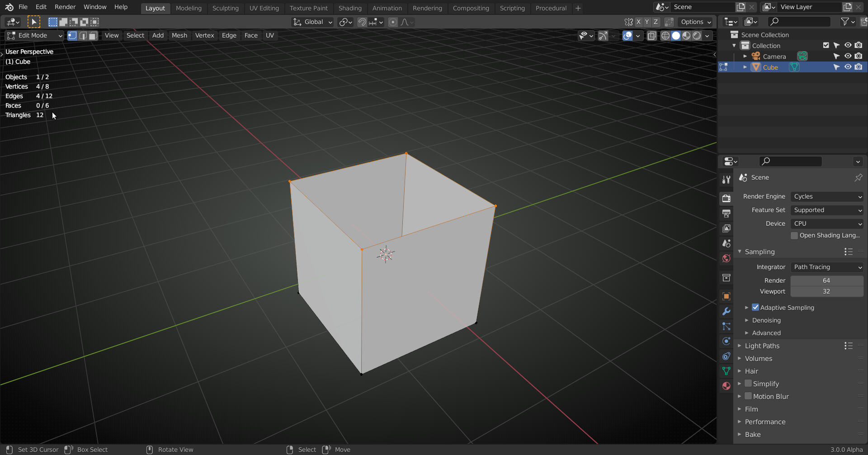Open the Render Engine dropdown
Viewport: 868px width, 455px height.
(827, 196)
